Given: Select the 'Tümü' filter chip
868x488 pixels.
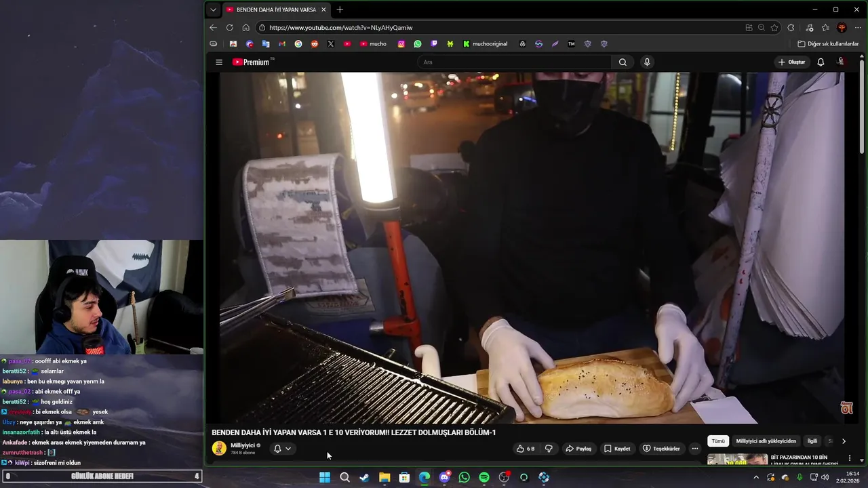Looking at the screenshot, I should point(718,441).
